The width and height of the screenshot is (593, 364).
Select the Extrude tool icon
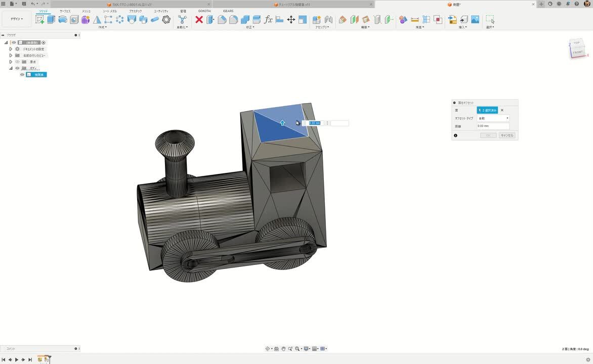click(51, 20)
